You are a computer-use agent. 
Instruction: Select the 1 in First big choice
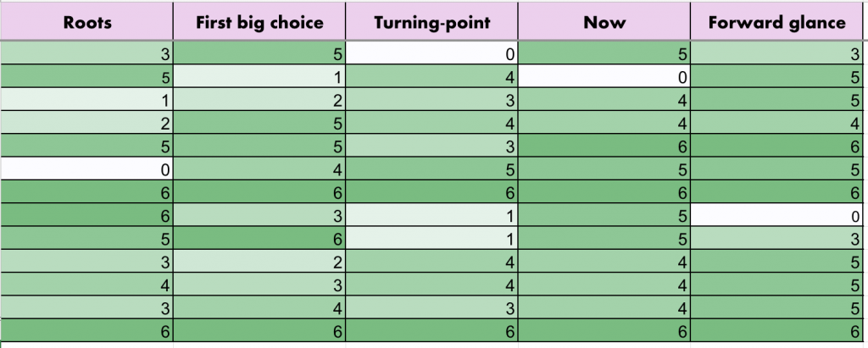coord(259,78)
